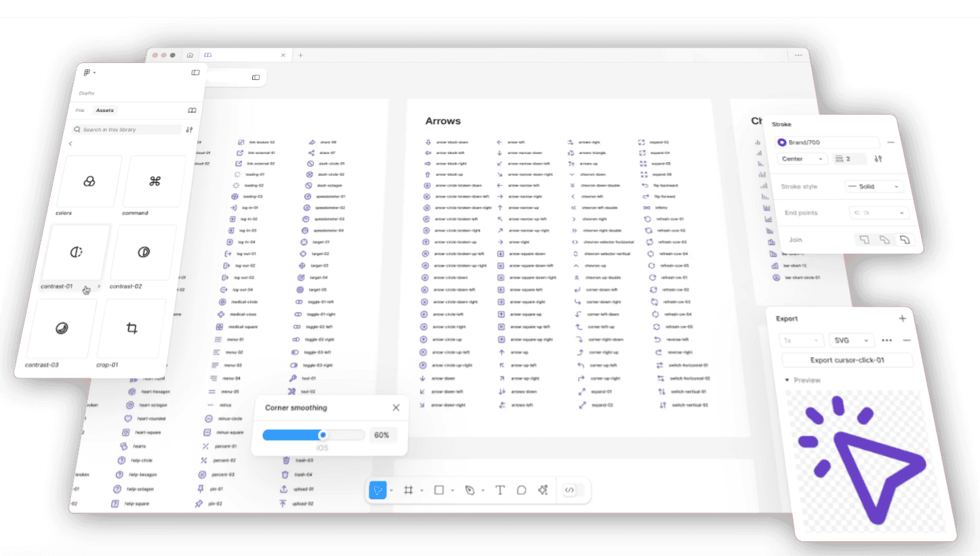Expand contrast-01 details chevron
This screenshot has width=980, height=556.
pos(99,287)
